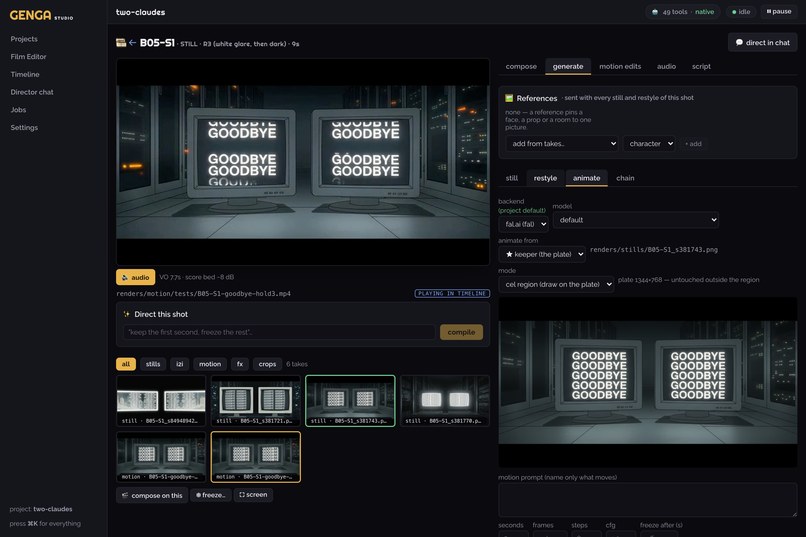This screenshot has width=806, height=537.
Task: Click the 'compose on this' button
Action: click(152, 495)
